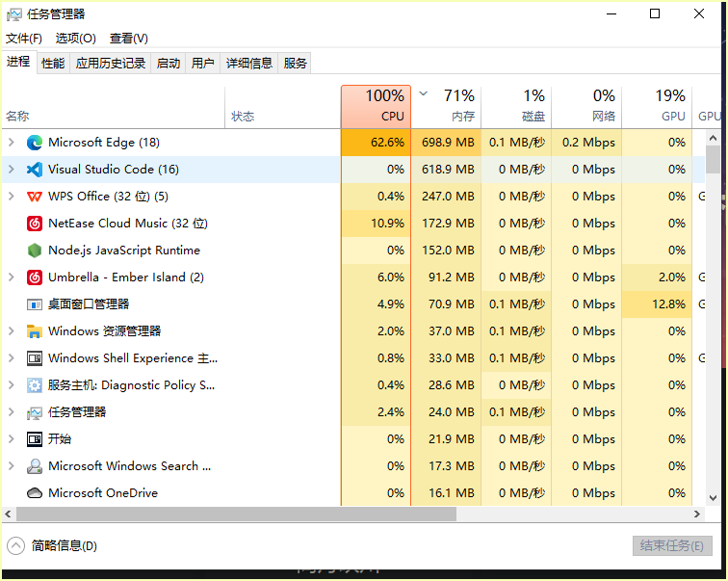Click the 698.9 MB memory cell

tap(447, 143)
